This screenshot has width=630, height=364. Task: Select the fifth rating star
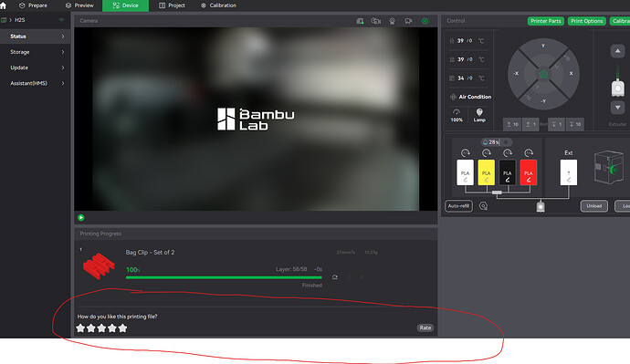click(x=122, y=328)
